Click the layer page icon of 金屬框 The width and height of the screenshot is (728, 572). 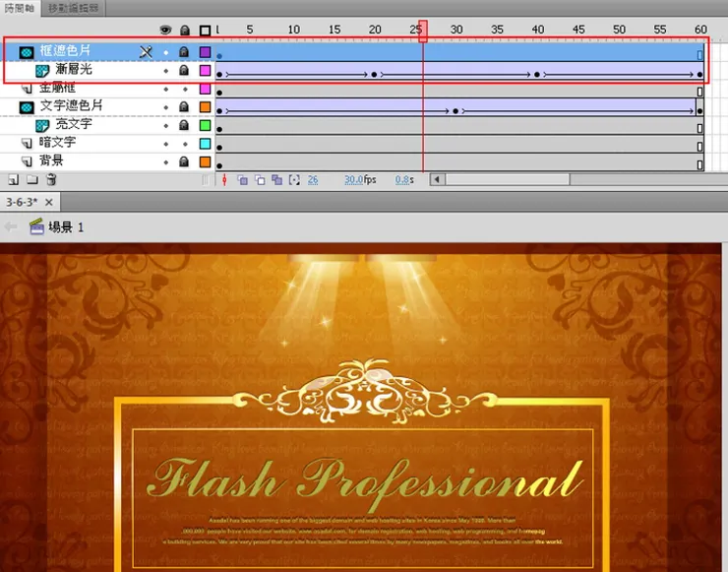(27, 88)
